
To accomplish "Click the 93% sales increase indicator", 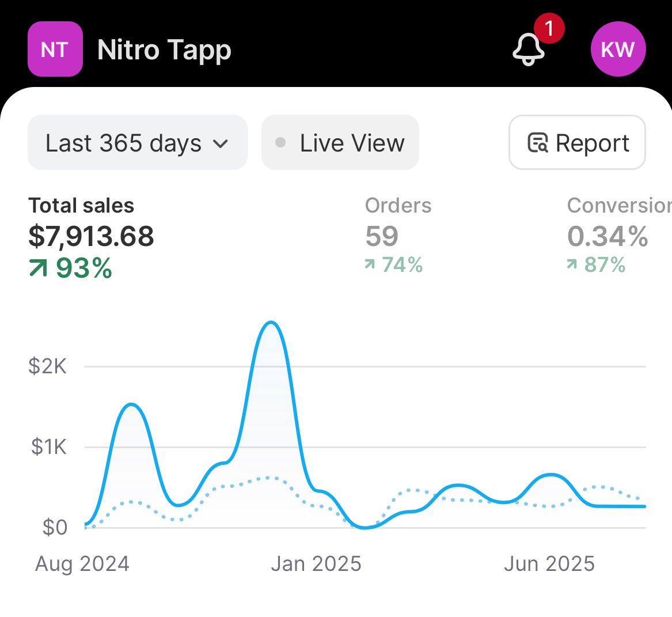I will (x=71, y=268).
